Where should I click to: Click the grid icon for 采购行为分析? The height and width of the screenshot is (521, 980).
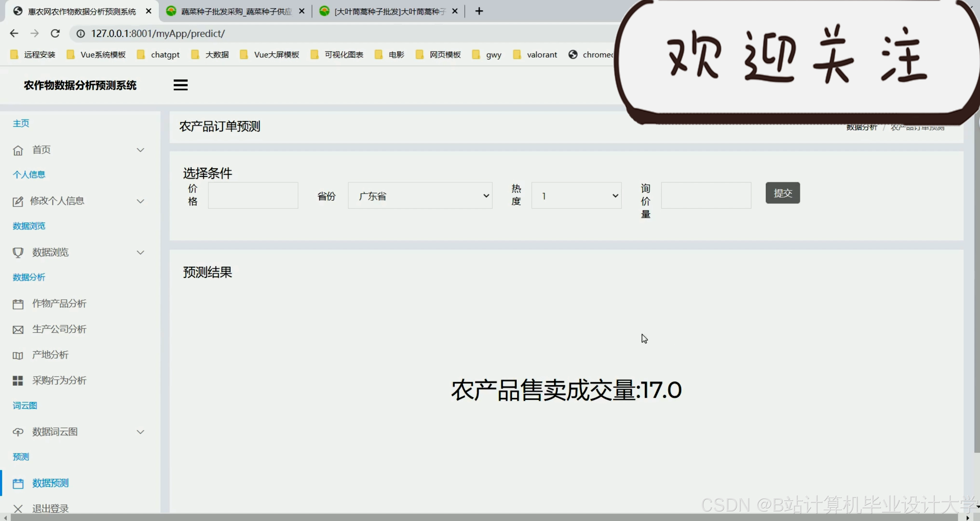(18, 381)
